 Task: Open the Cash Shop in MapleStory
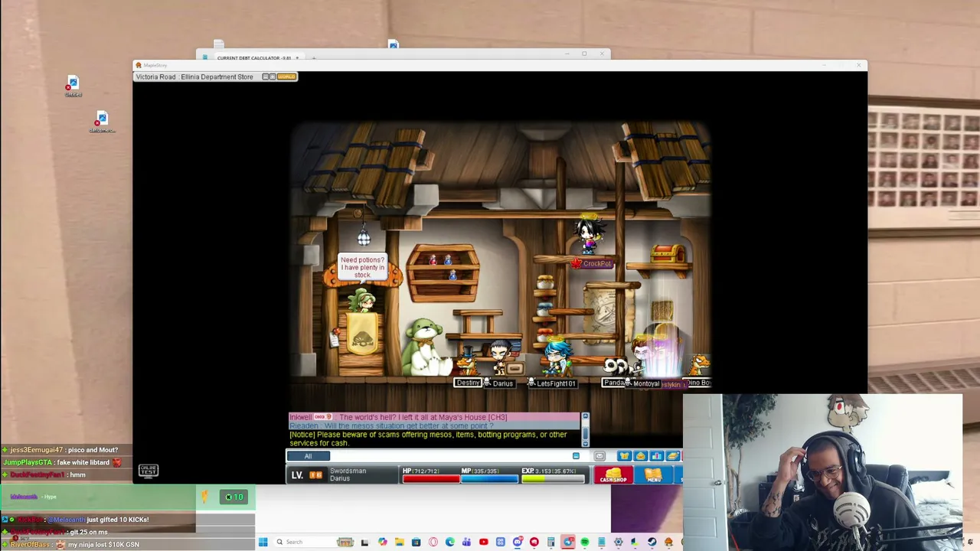pos(612,477)
